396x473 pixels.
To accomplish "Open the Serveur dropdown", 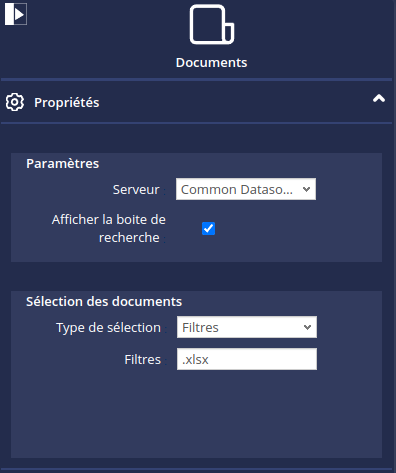I will point(246,189).
